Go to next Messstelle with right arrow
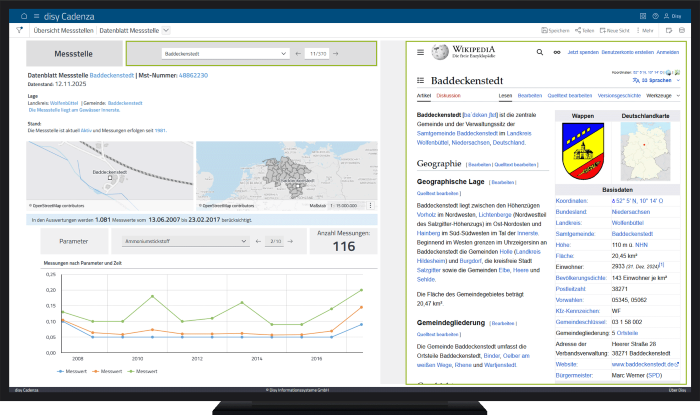Screen dimensions: 700x415 point(336,54)
